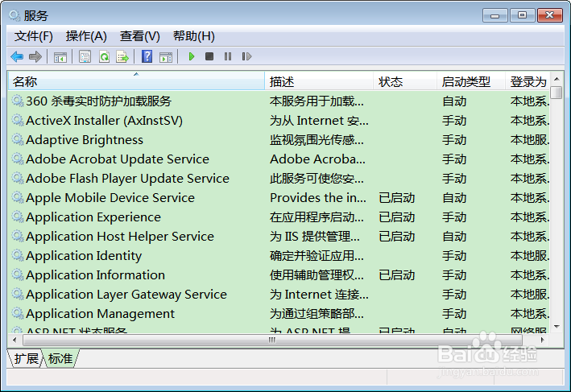This screenshot has width=571, height=392.
Task: Click the Forward arrow toolbar icon
Action: 35,57
